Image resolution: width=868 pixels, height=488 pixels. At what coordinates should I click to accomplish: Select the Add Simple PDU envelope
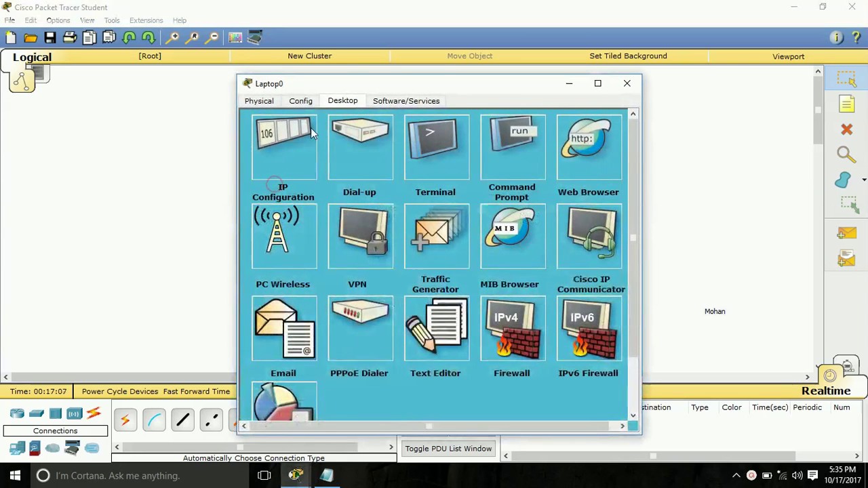[846, 233]
